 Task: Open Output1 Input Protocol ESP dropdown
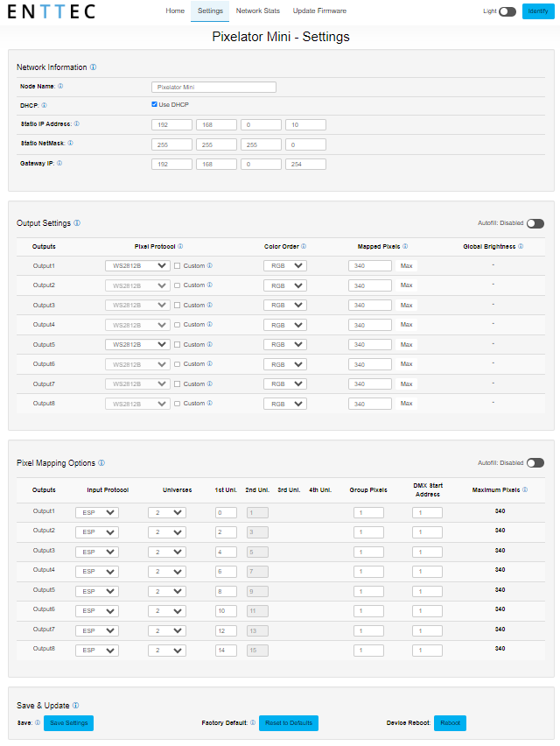tap(97, 512)
